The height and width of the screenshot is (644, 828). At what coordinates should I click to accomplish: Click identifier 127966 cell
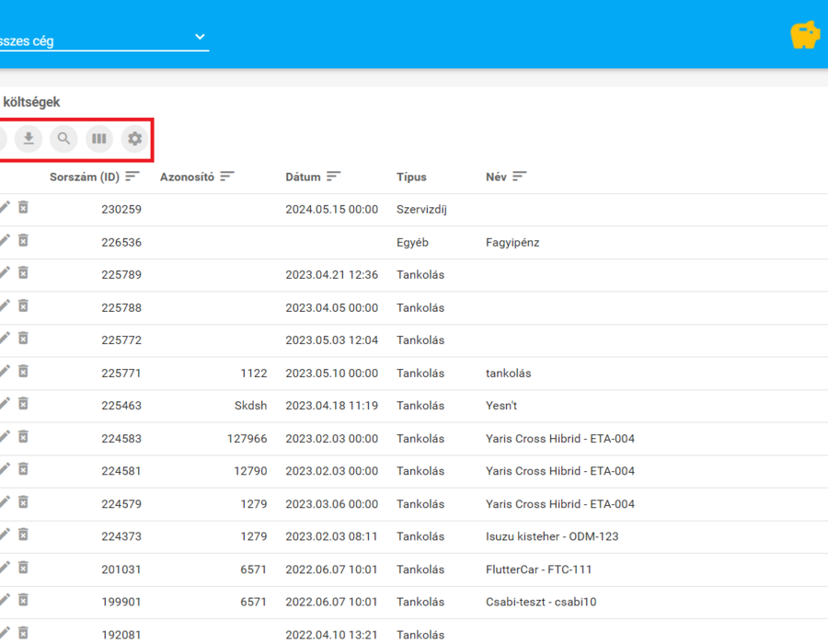[247, 439]
